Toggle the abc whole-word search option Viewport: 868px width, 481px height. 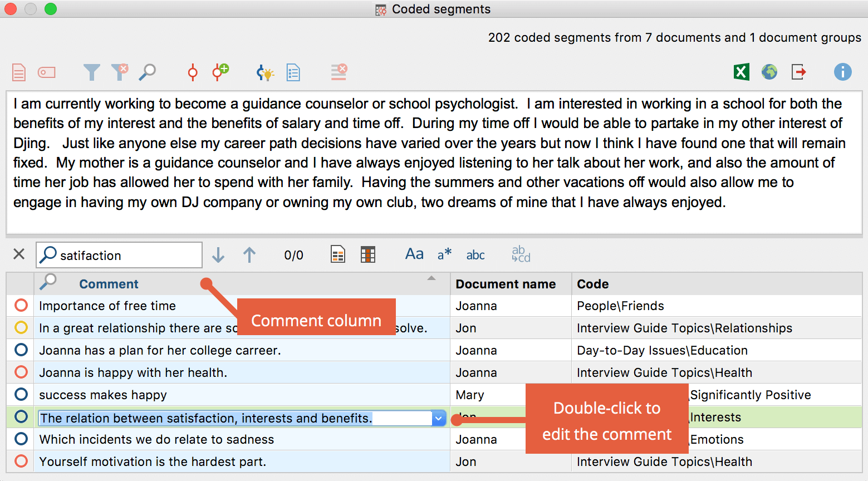pyautogui.click(x=475, y=255)
